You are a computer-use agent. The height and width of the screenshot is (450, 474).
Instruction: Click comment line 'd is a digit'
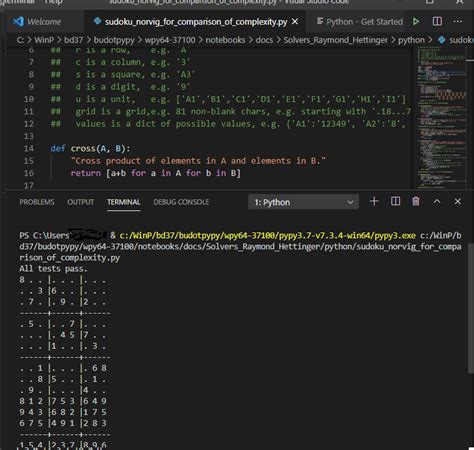[x=120, y=87]
